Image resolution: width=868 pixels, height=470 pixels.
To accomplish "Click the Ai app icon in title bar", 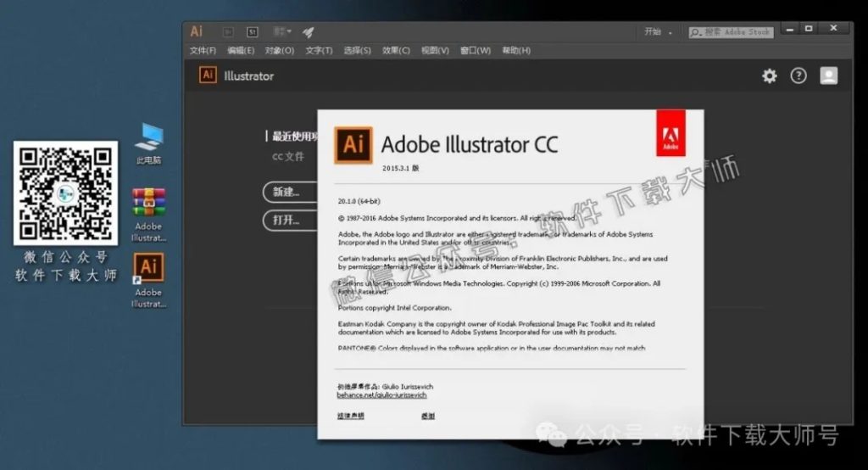I will pyautogui.click(x=197, y=31).
